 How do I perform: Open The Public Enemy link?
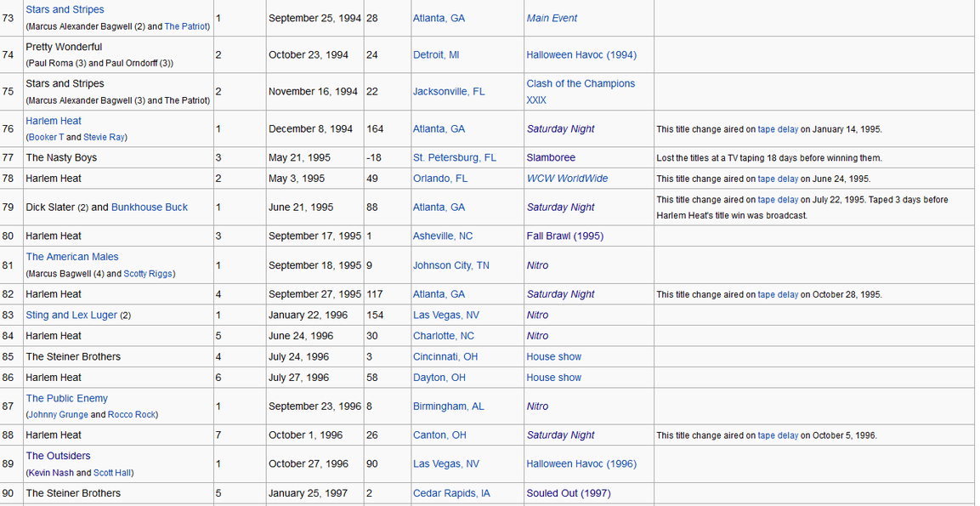tap(67, 398)
